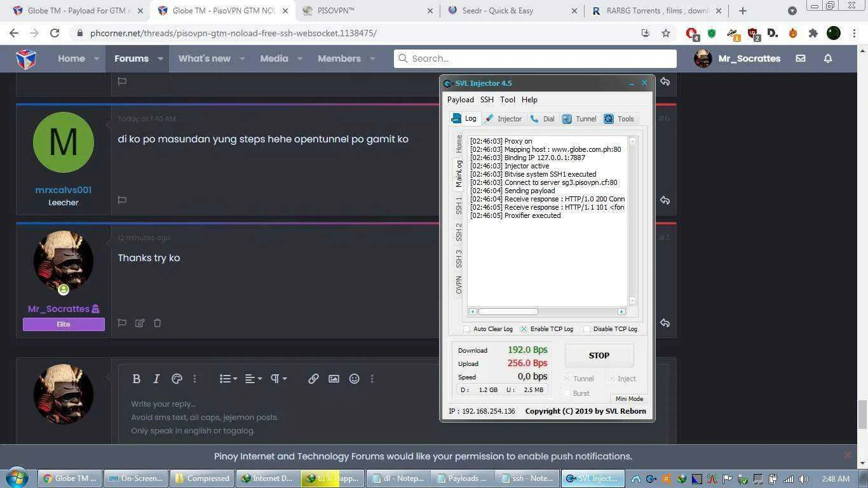This screenshot has width=868, height=488.
Task: Enable the Auto Clear Log checkbox
Action: (467, 329)
